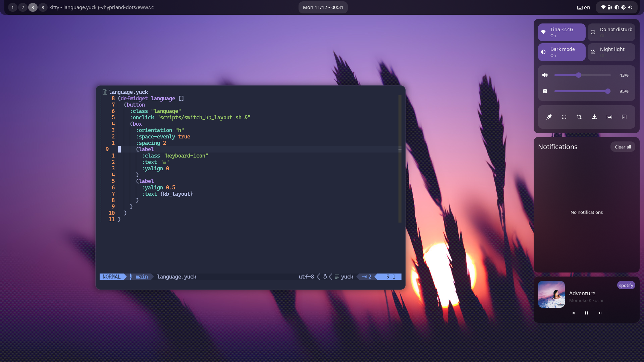The image size is (644, 362).
Task: Click the color picker eyedropper icon
Action: coord(549,117)
